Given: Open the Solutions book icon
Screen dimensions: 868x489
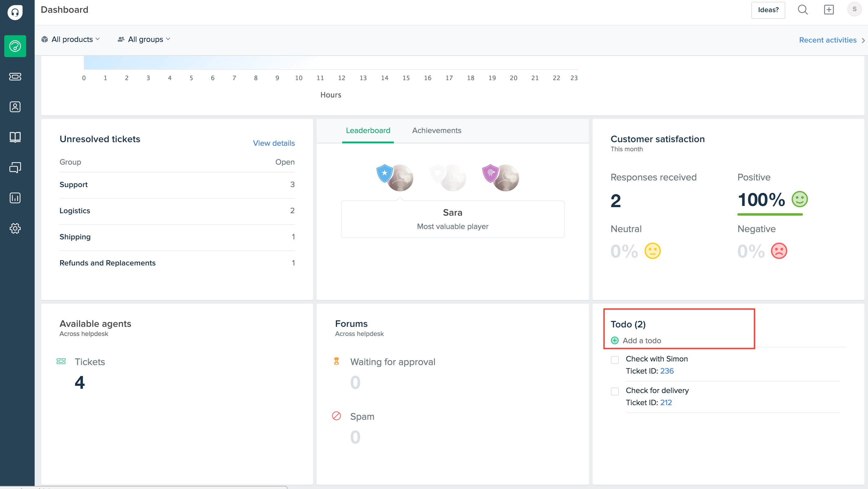Looking at the screenshot, I should (15, 137).
